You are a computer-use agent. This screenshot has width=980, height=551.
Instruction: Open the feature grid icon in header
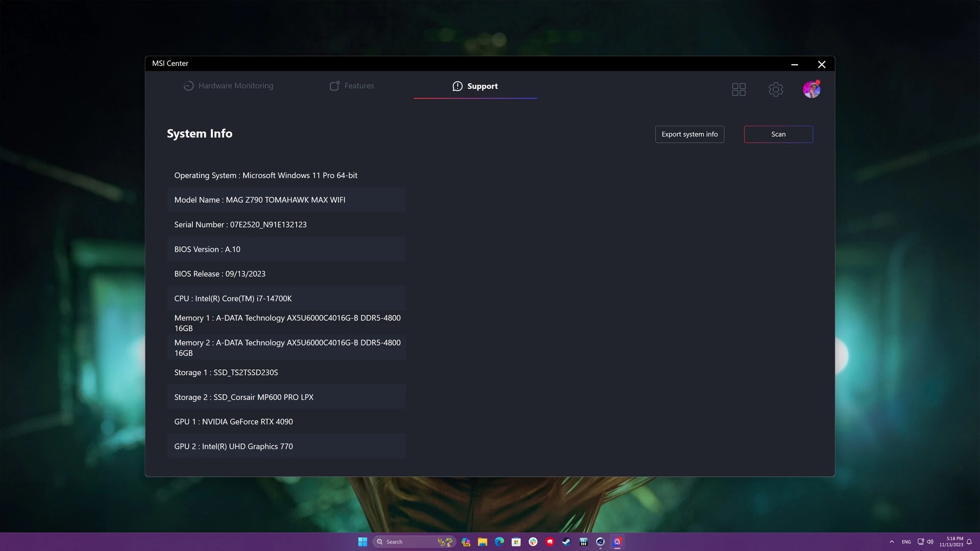(x=739, y=90)
